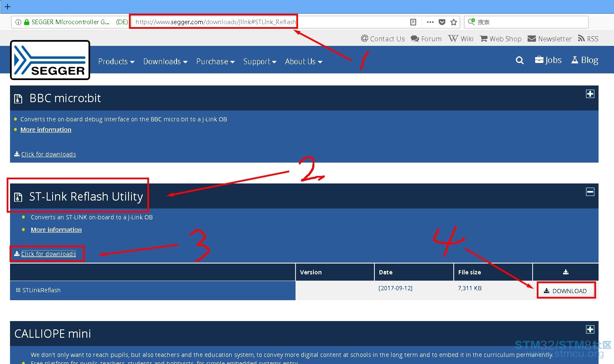The width and height of the screenshot is (614, 364).
Task: Click the Version column header
Action: [x=311, y=272]
